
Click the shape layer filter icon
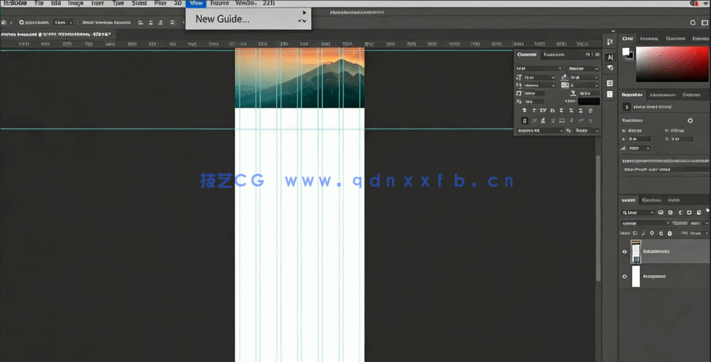(x=689, y=213)
